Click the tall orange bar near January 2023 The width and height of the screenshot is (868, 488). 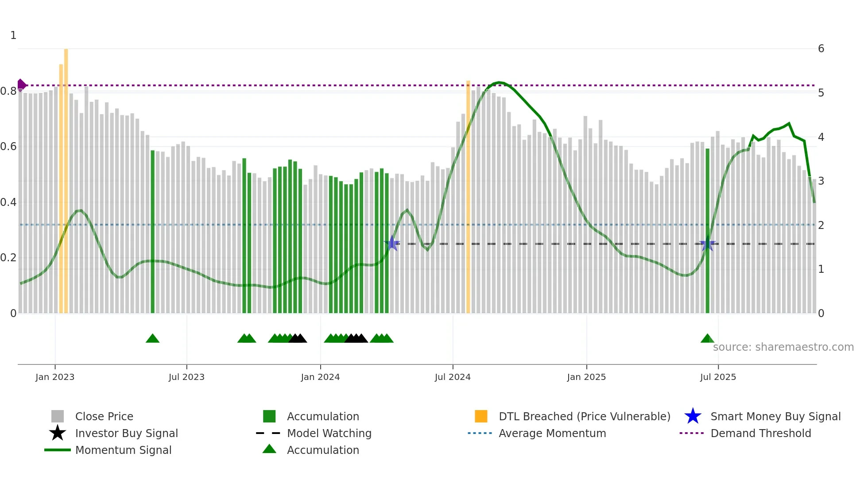[x=66, y=177]
